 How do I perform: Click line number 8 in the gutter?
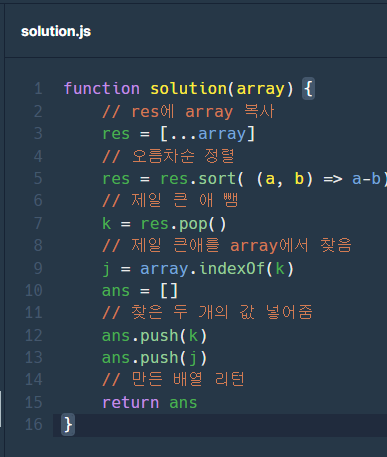[38, 245]
